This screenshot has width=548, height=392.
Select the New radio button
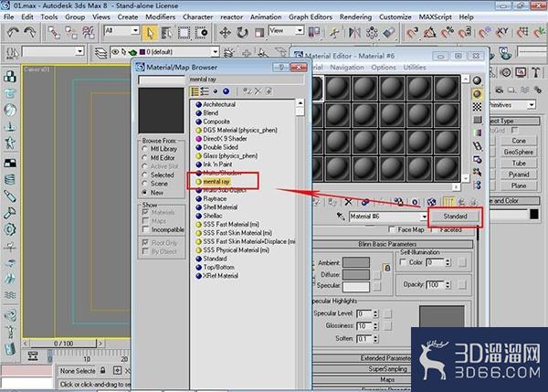point(144,192)
